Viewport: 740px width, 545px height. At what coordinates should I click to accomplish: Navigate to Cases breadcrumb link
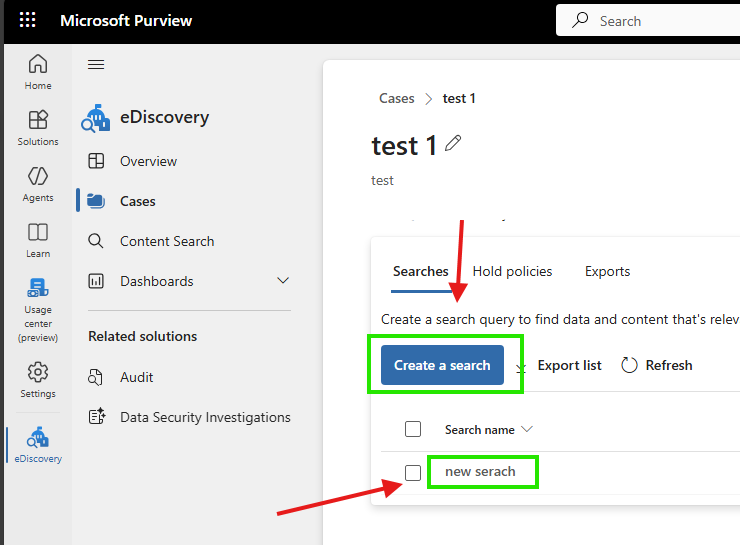click(x=396, y=98)
